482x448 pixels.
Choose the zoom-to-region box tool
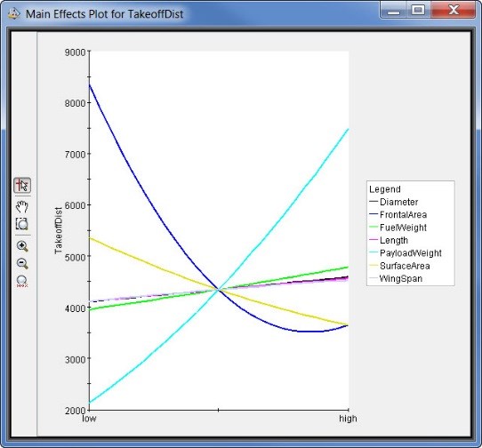[x=22, y=224]
